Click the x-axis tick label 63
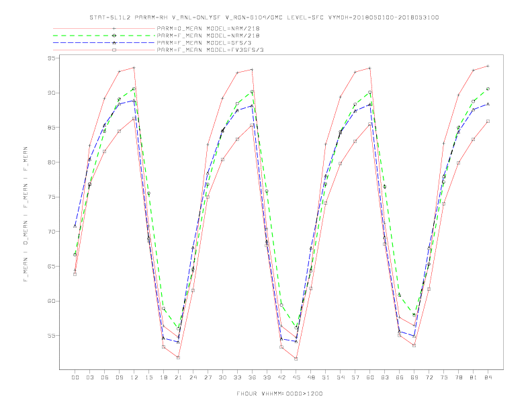The image size is (532, 411). point(385,377)
